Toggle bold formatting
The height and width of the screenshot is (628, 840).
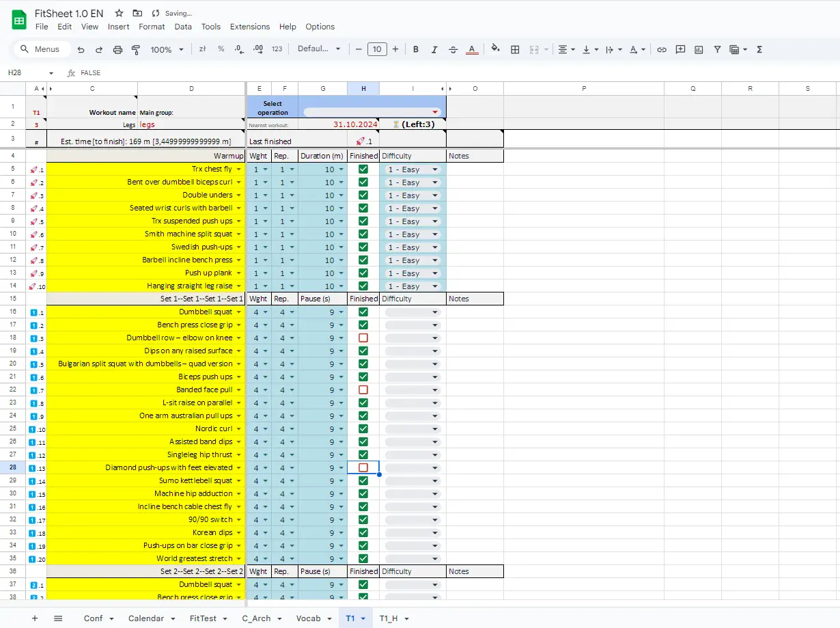tap(415, 50)
